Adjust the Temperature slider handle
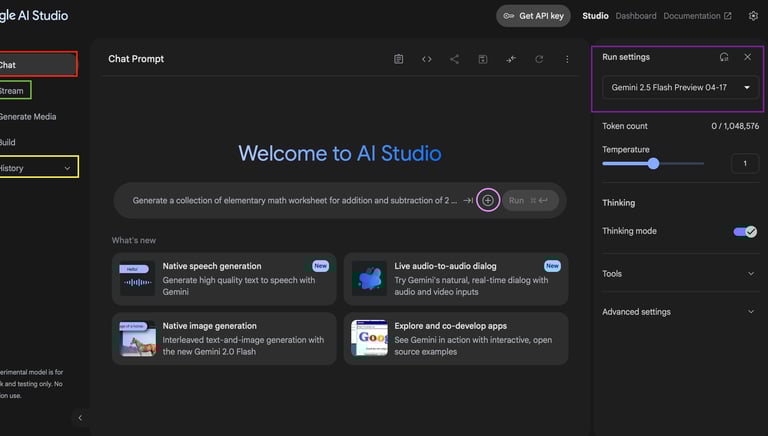This screenshot has width=768, height=436. [653, 163]
